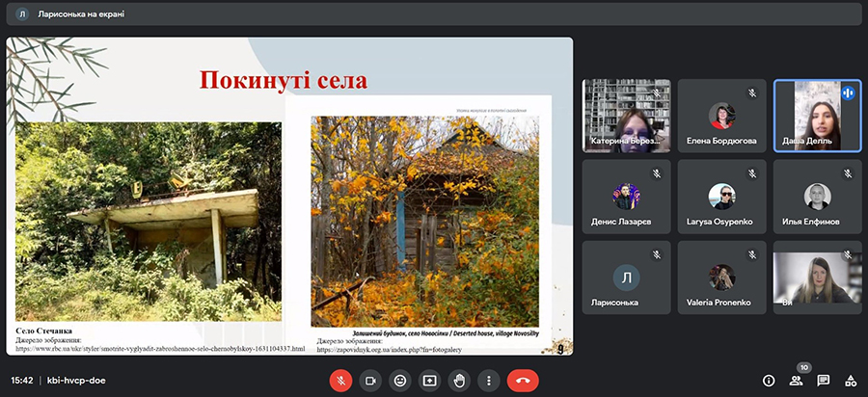Select Елена Бордюгова participant tile
The width and height of the screenshot is (868, 397).
pos(721,116)
